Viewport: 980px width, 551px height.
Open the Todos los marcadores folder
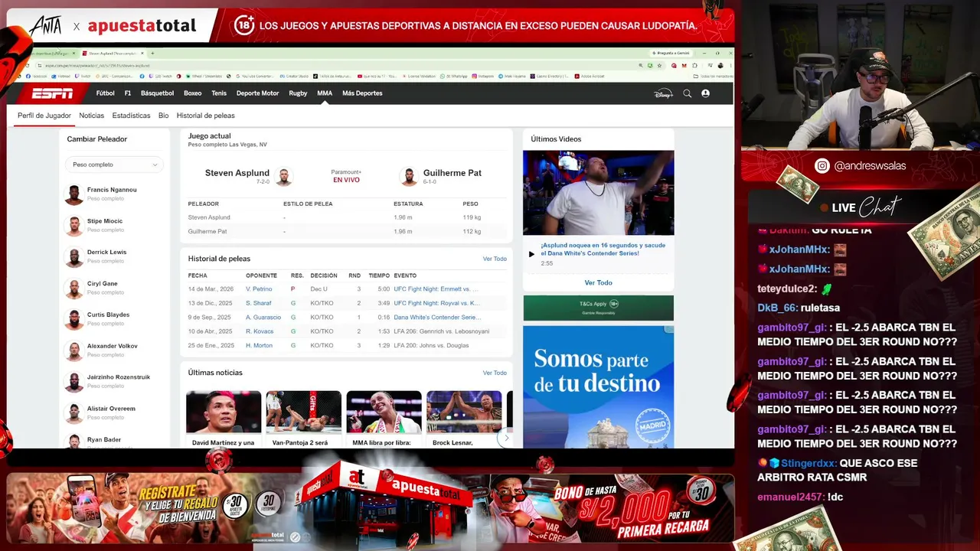pyautogui.click(x=712, y=76)
